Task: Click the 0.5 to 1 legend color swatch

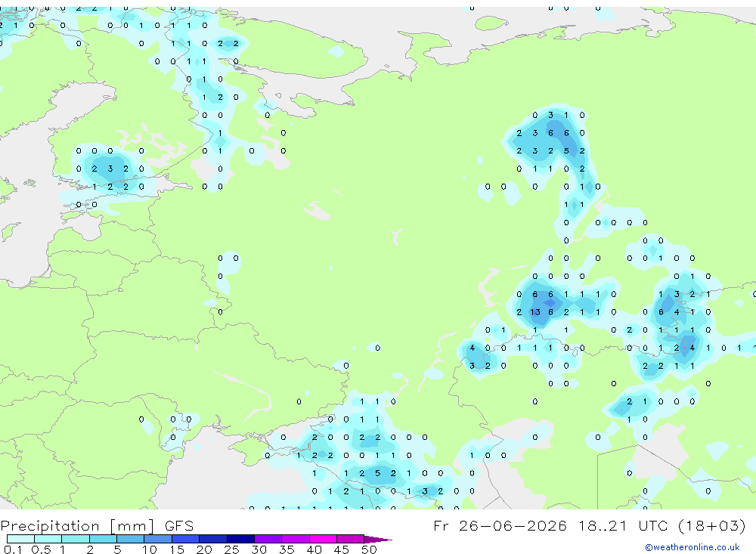Action: click(x=48, y=539)
